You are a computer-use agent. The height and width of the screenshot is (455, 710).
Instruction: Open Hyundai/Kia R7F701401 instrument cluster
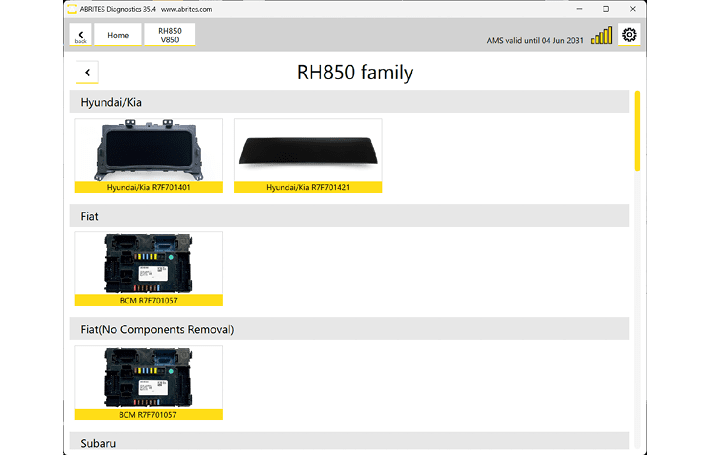pos(149,155)
